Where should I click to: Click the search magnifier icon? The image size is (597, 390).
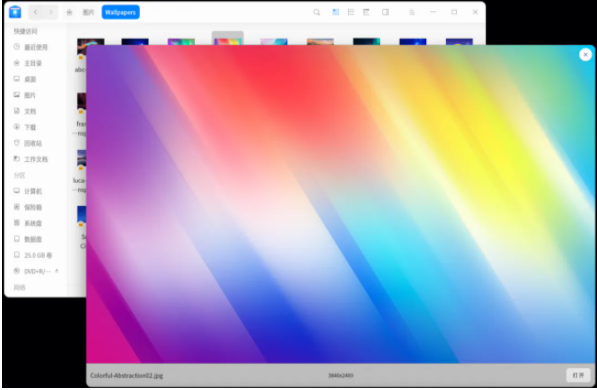[x=316, y=12]
